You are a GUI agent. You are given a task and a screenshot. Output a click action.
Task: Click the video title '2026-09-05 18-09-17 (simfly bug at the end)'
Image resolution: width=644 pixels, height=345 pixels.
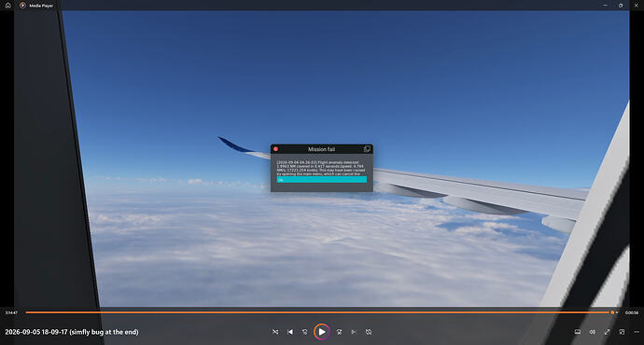pyautogui.click(x=72, y=332)
